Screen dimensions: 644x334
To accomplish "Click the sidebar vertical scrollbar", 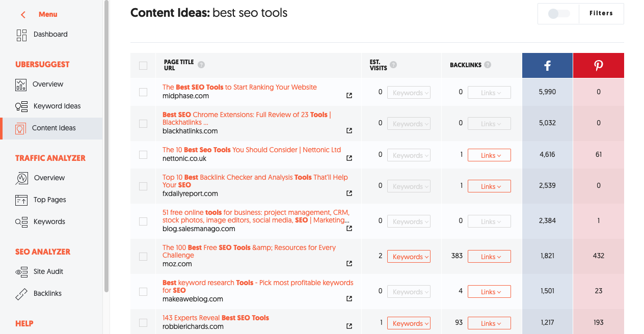I will tap(106, 148).
